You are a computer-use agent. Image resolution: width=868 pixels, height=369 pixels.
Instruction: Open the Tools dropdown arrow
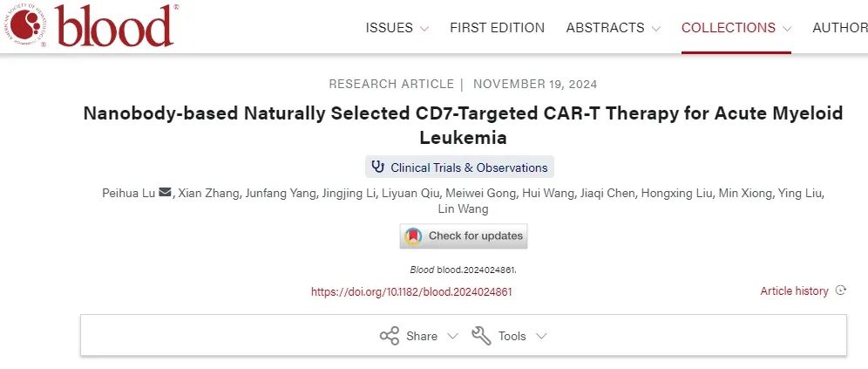coord(541,336)
